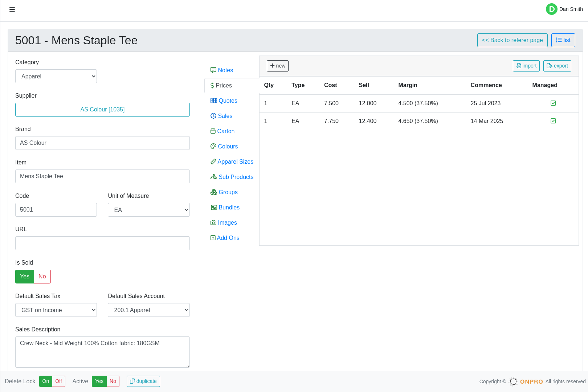Click the Sub Products hierarchy icon
This screenshot has height=392, width=588.
click(x=214, y=177)
